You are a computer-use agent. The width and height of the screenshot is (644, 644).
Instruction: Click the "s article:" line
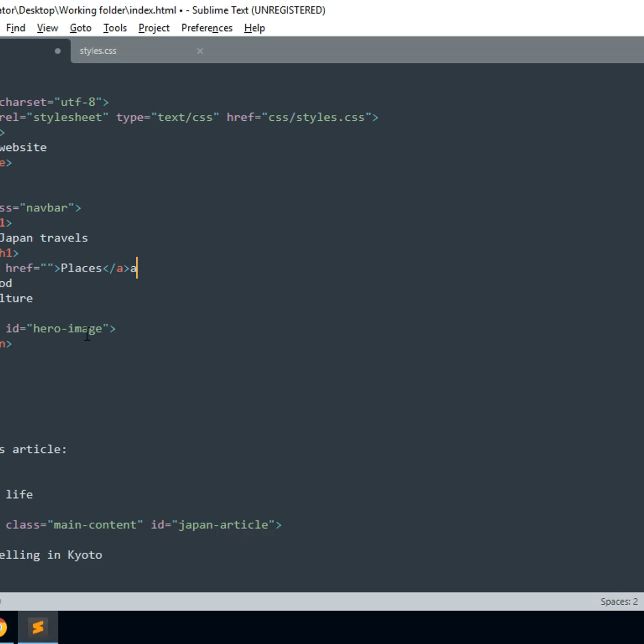[33, 449]
